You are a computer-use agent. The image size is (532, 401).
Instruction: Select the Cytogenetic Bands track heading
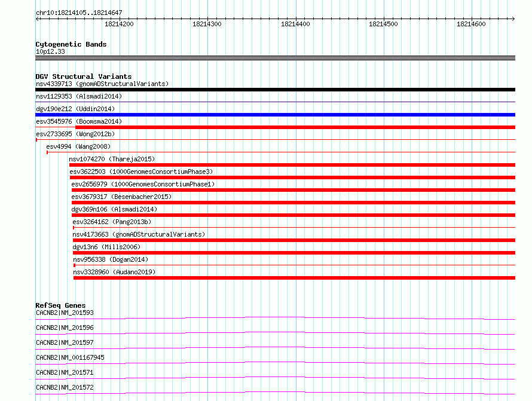click(71, 44)
